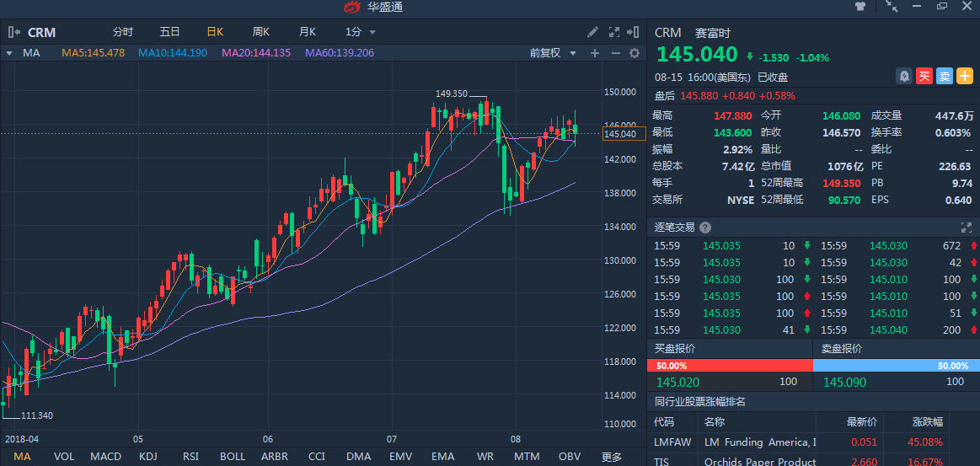This screenshot has height=466, width=980.
Task: Select the MACD indicator tab
Action: click(106, 457)
